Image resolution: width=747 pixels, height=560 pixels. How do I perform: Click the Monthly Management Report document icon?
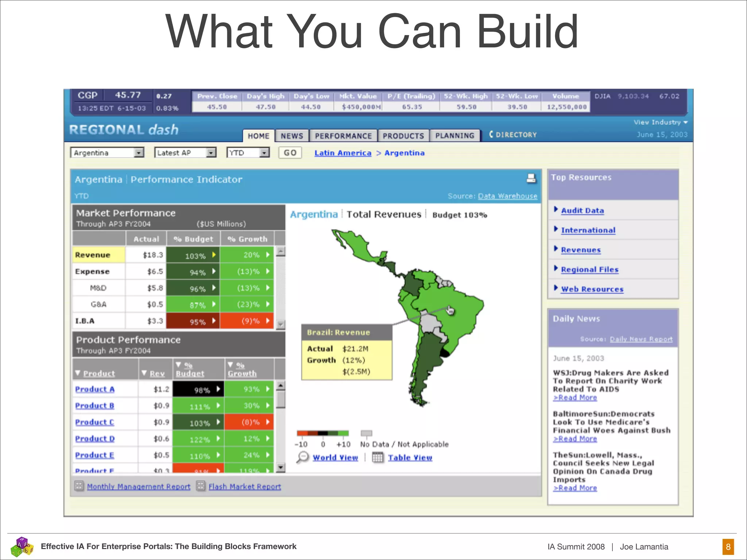(x=79, y=486)
